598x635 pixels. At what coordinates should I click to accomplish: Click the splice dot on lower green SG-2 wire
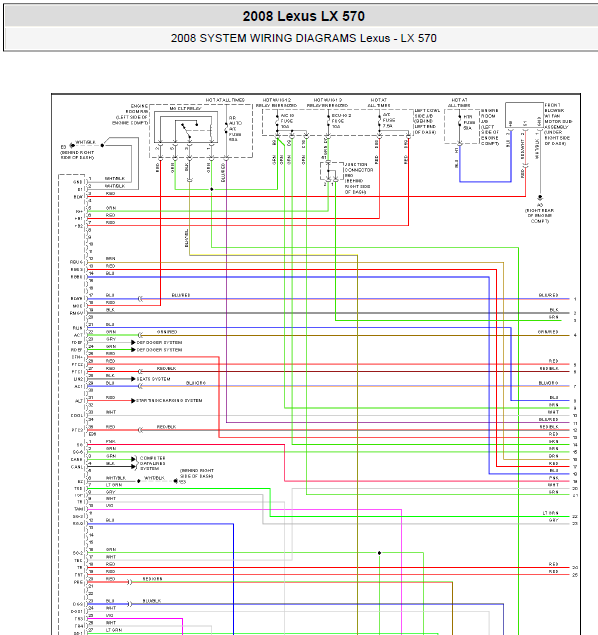(379, 553)
